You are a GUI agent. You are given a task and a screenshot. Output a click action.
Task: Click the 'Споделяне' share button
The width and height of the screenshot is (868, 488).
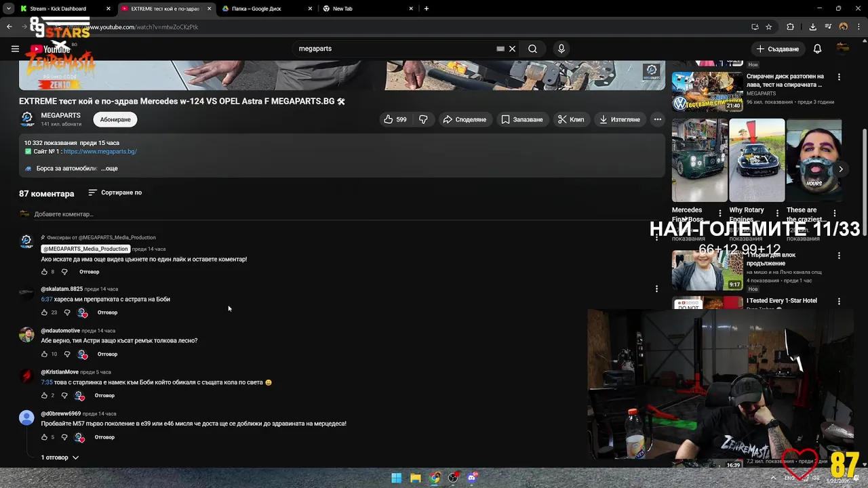point(465,119)
